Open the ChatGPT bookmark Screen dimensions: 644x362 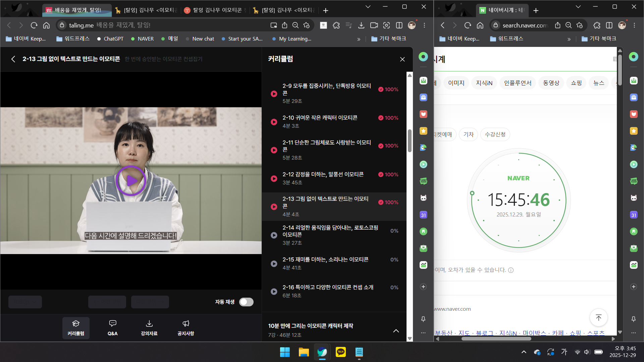tap(110, 39)
